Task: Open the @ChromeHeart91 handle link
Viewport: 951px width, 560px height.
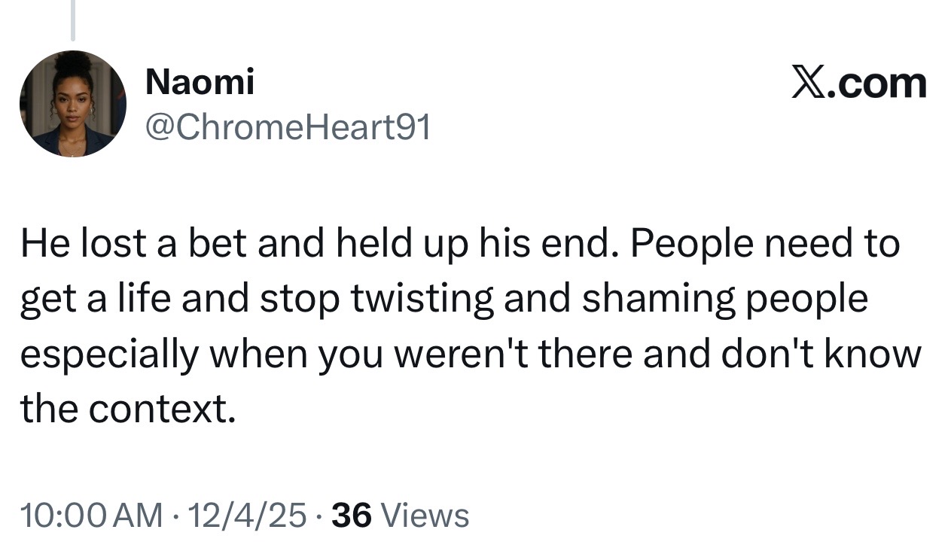Action: coord(288,128)
